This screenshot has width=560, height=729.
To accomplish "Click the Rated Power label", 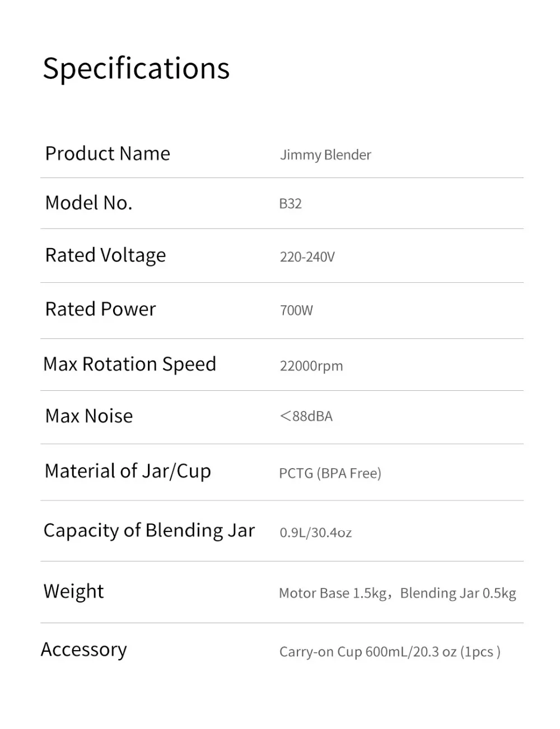I will click(x=100, y=309).
